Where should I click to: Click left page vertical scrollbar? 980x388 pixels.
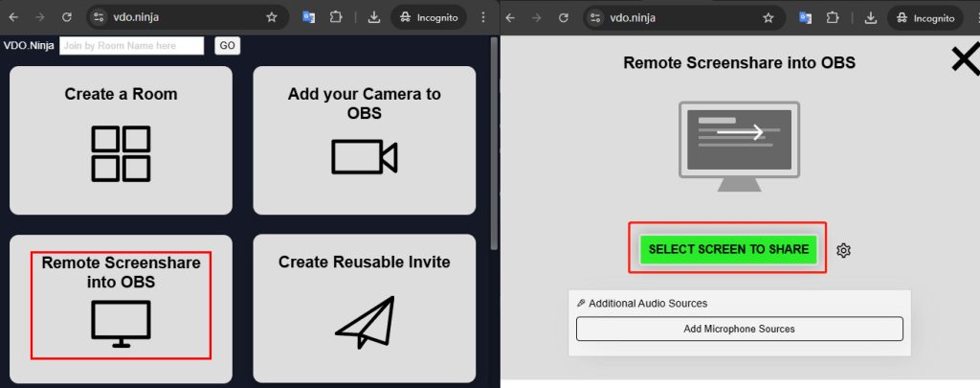coord(495,144)
